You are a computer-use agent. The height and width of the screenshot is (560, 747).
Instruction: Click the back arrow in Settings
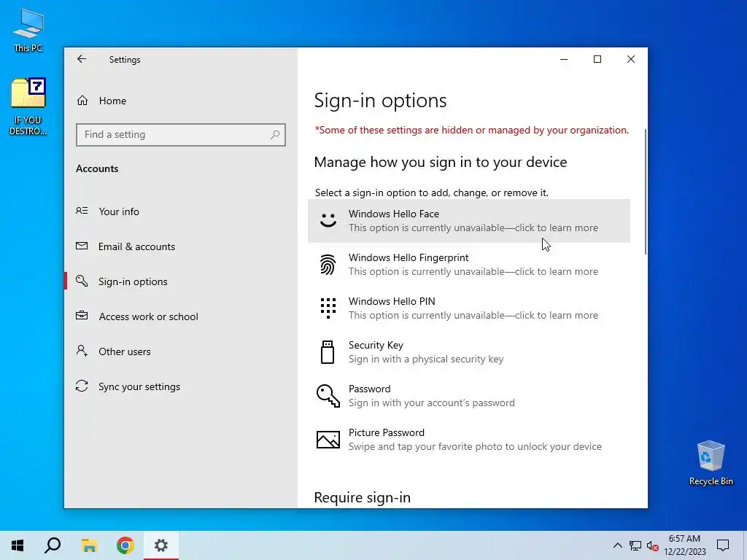tap(82, 59)
